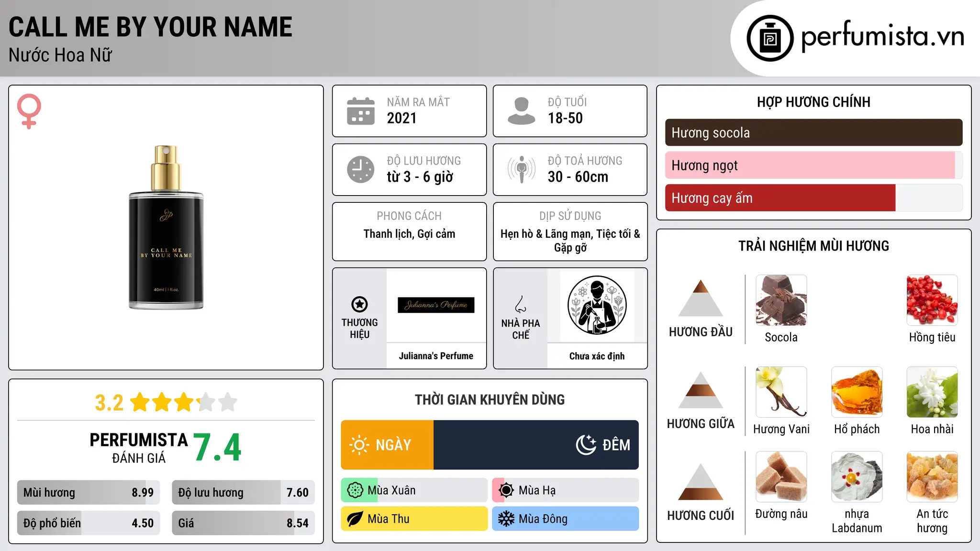Click the 3.2 user rating number
Image resolution: width=980 pixels, height=551 pixels.
(109, 403)
